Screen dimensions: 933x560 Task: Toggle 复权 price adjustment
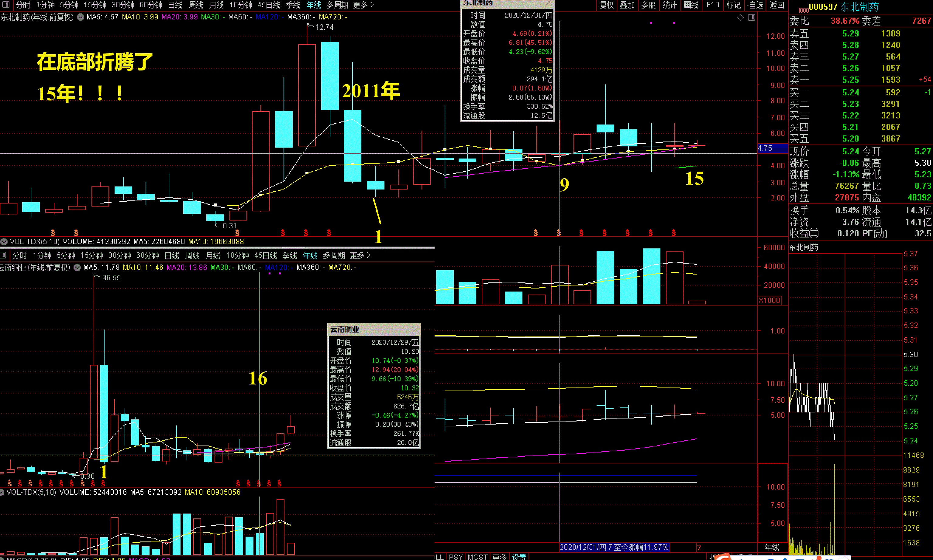tap(606, 5)
